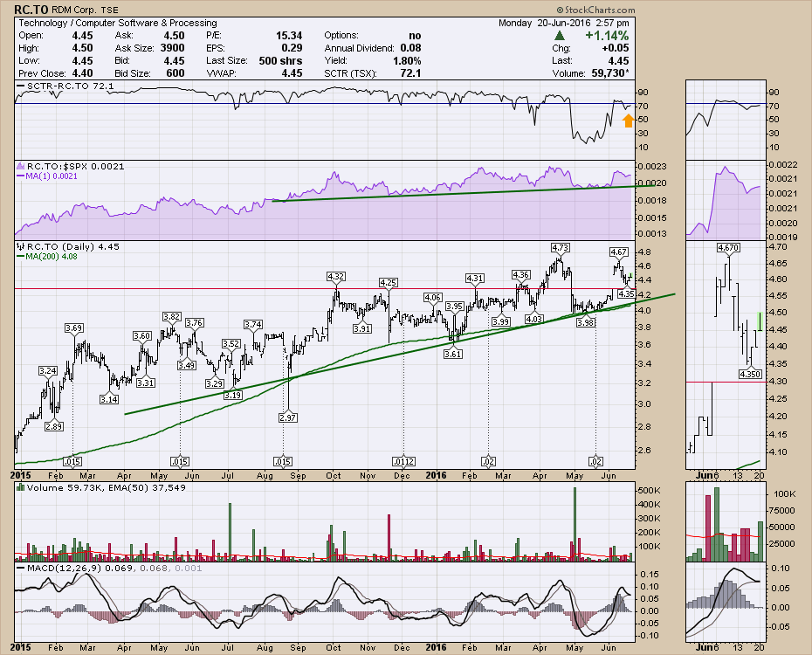
Task: Click the SCTR (TSX) 72.1 value
Action: point(410,73)
